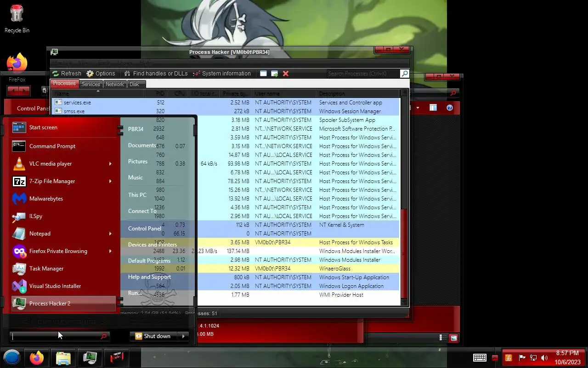Click the Refresh toolbar button in Process Hacker
Viewport: 588px width, 368px height.
coord(67,74)
